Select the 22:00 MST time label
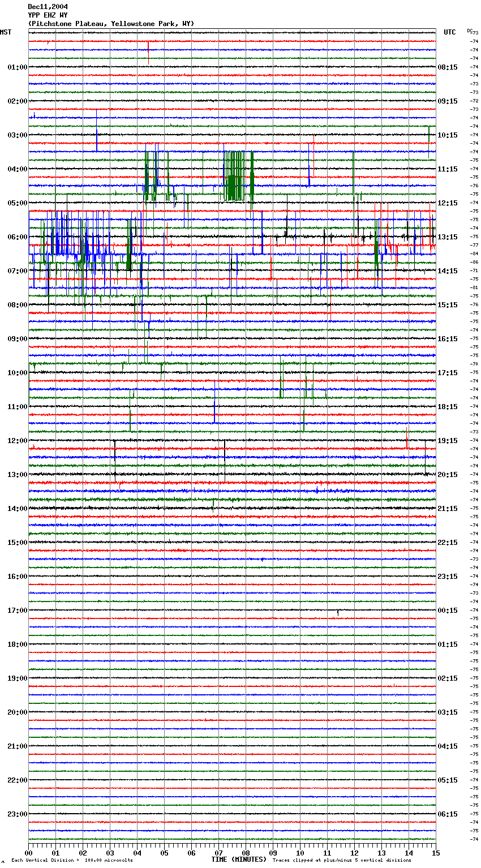Screen dimensions: 481x868 18,780
